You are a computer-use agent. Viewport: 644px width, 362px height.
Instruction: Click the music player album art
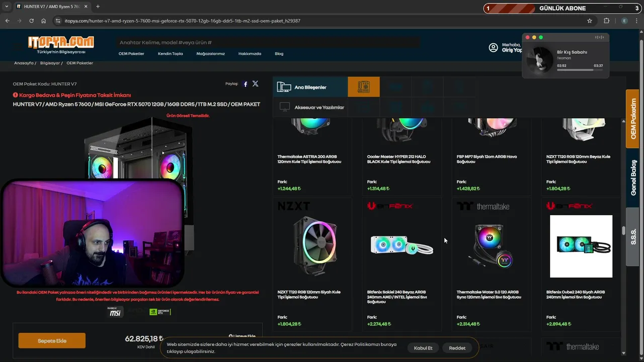[539, 59]
